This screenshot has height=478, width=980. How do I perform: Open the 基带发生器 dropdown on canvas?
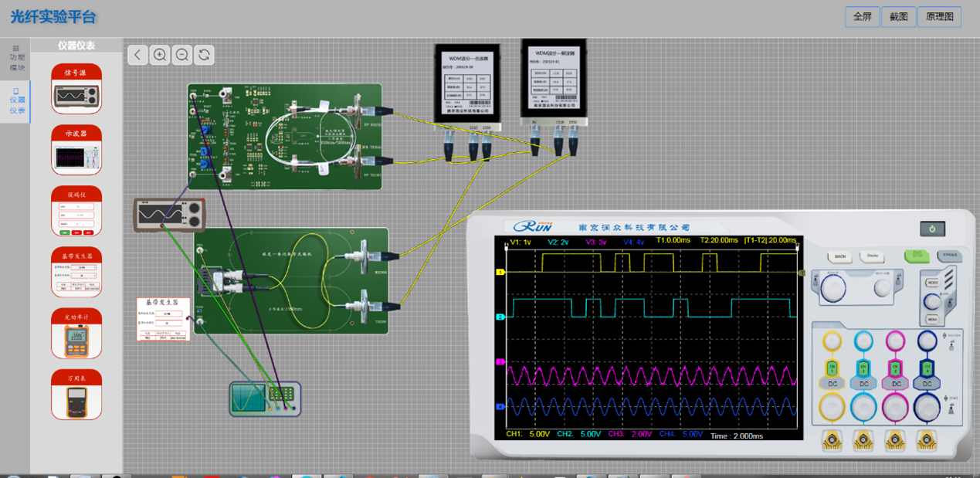[x=167, y=314]
